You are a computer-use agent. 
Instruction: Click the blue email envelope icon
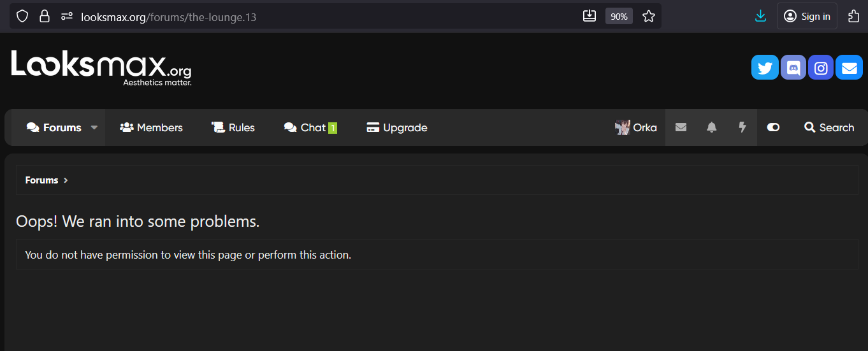pos(849,68)
